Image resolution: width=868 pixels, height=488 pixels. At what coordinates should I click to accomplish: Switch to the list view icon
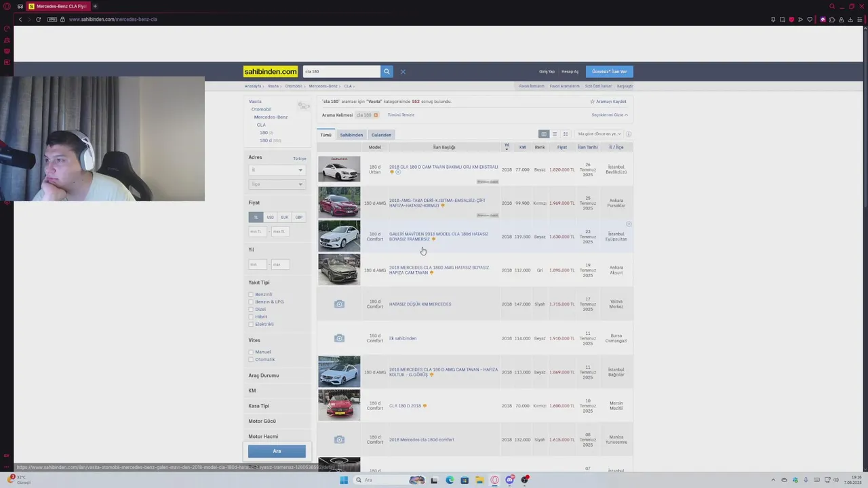point(555,134)
